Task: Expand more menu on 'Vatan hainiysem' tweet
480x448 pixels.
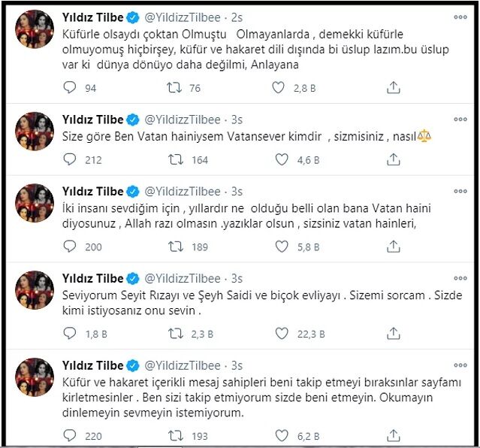Action: (457, 120)
